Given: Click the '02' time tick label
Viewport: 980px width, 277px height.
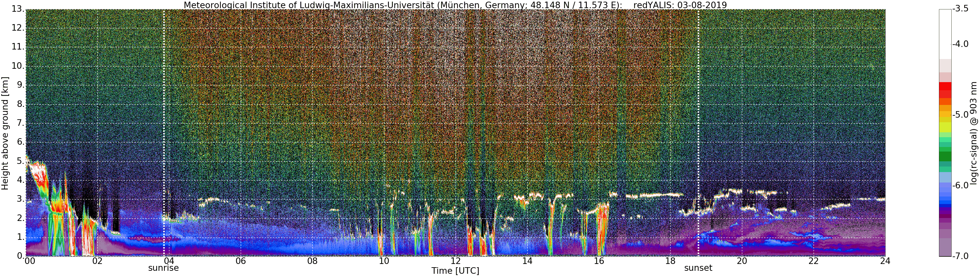Looking at the screenshot, I should pos(97,261).
